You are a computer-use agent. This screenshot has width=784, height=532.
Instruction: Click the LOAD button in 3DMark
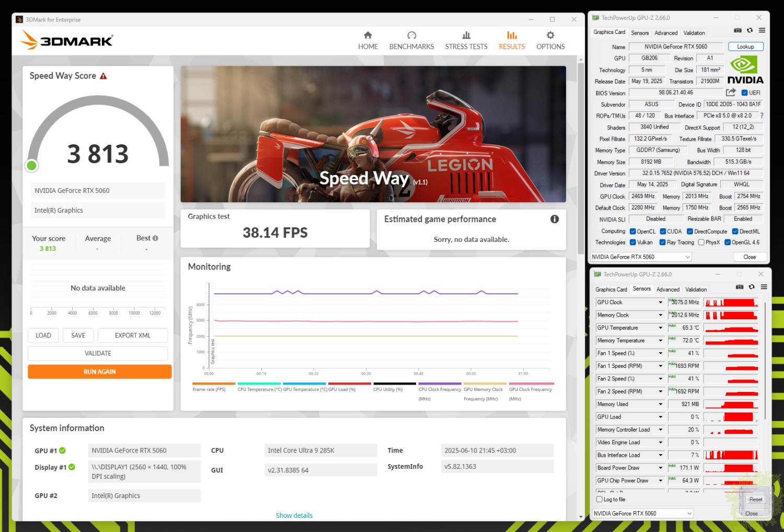coord(43,336)
